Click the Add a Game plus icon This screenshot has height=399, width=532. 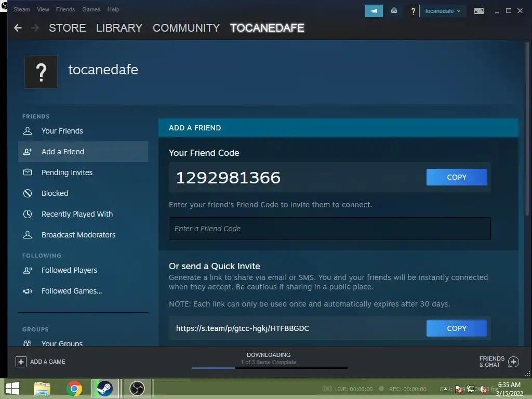click(x=21, y=362)
